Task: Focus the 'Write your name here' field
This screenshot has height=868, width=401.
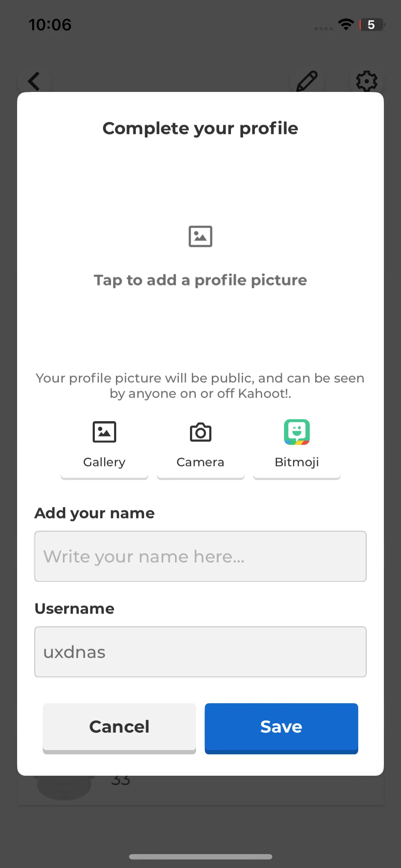Action: [x=200, y=556]
